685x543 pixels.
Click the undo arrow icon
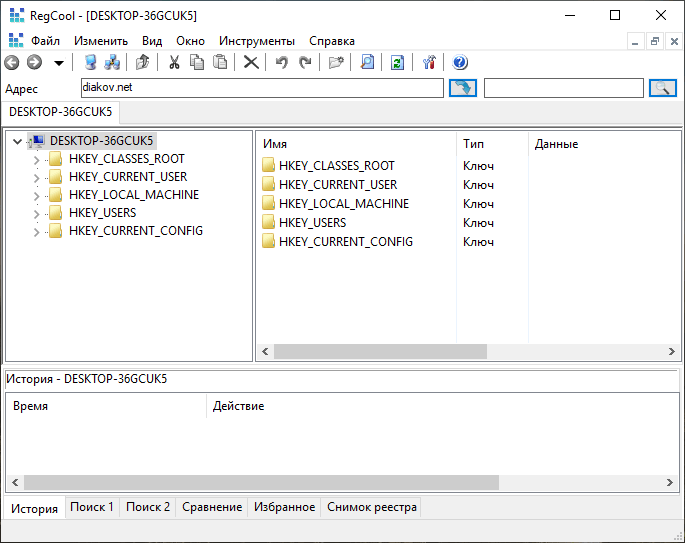tap(282, 63)
